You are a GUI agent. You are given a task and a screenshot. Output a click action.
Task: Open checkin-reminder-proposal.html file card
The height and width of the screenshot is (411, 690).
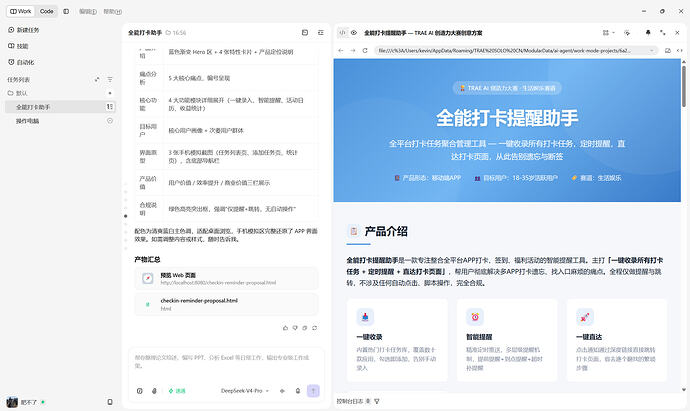pyautogui.click(x=226, y=304)
